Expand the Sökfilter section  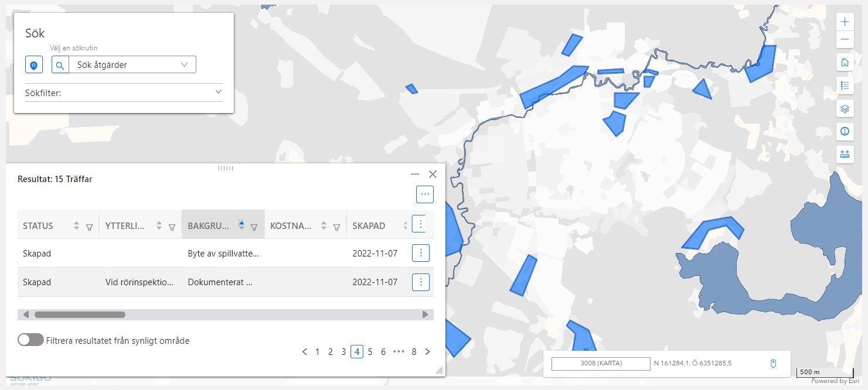[x=218, y=92]
